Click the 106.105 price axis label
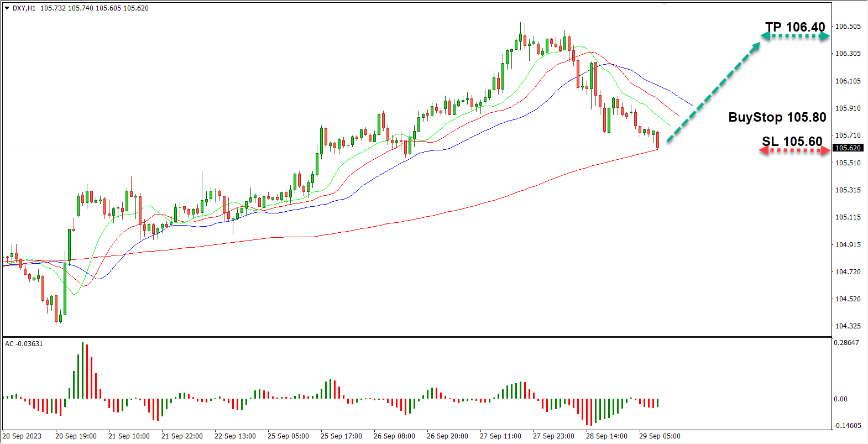This screenshot has height=444, width=868. point(848,81)
